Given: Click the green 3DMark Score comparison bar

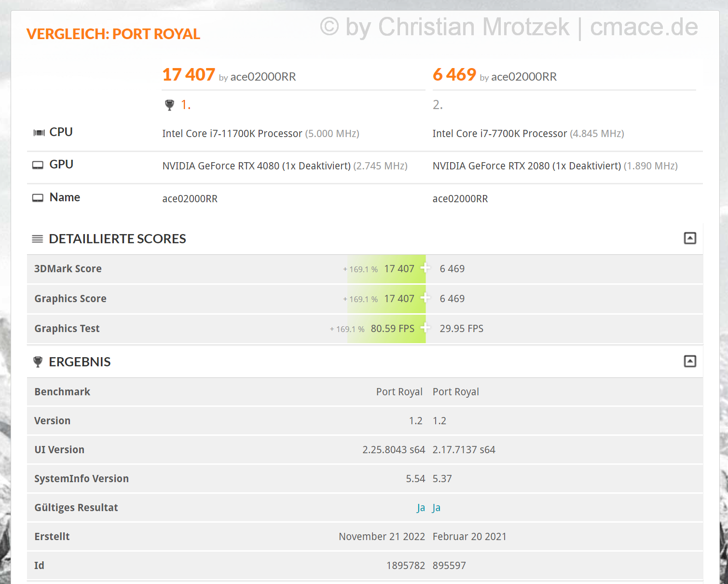Looking at the screenshot, I should pyautogui.click(x=386, y=269).
